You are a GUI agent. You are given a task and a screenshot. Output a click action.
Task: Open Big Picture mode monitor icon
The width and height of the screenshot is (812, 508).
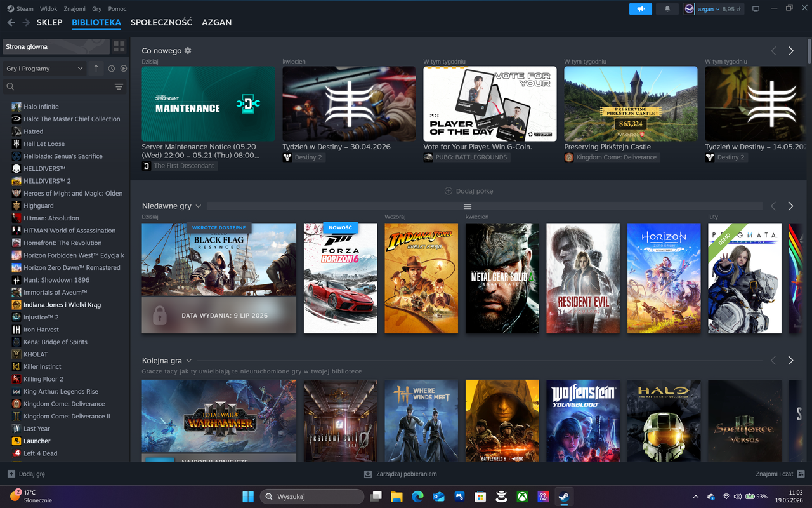pos(756,9)
